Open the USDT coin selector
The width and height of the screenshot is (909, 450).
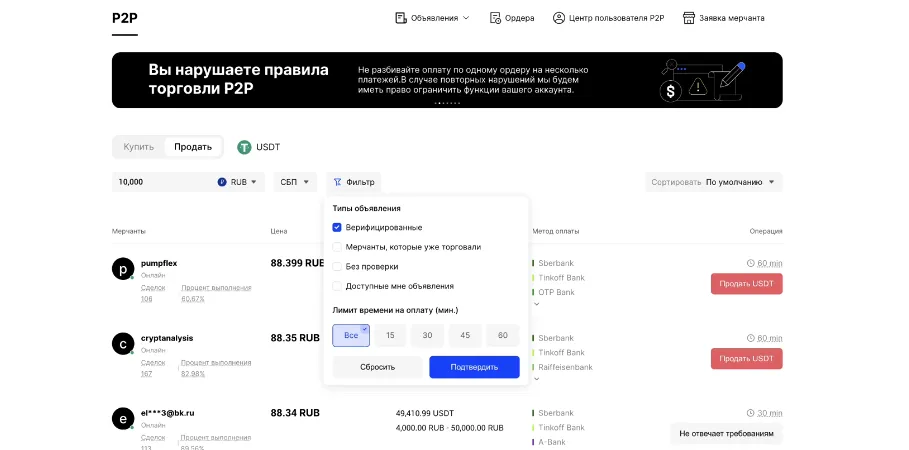pyautogui.click(x=259, y=147)
